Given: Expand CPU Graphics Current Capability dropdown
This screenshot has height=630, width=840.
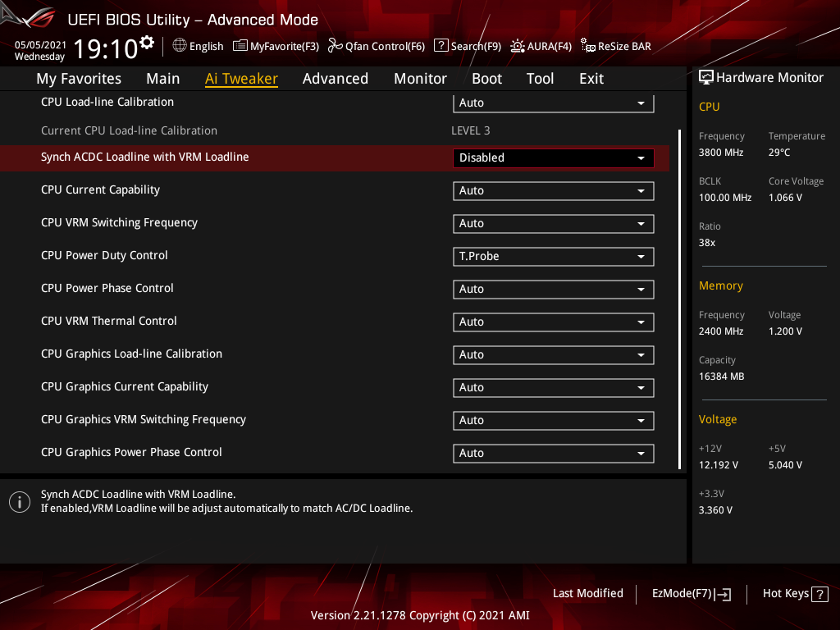Looking at the screenshot, I should click(x=554, y=387).
